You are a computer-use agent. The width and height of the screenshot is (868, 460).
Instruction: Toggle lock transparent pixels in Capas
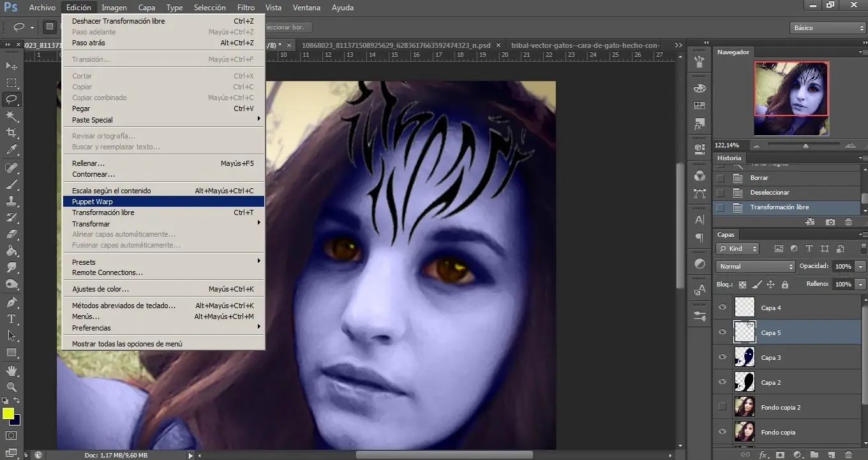742,285
